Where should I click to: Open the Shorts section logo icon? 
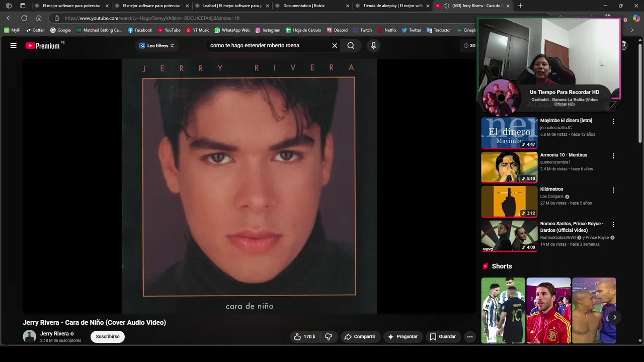coord(486,266)
